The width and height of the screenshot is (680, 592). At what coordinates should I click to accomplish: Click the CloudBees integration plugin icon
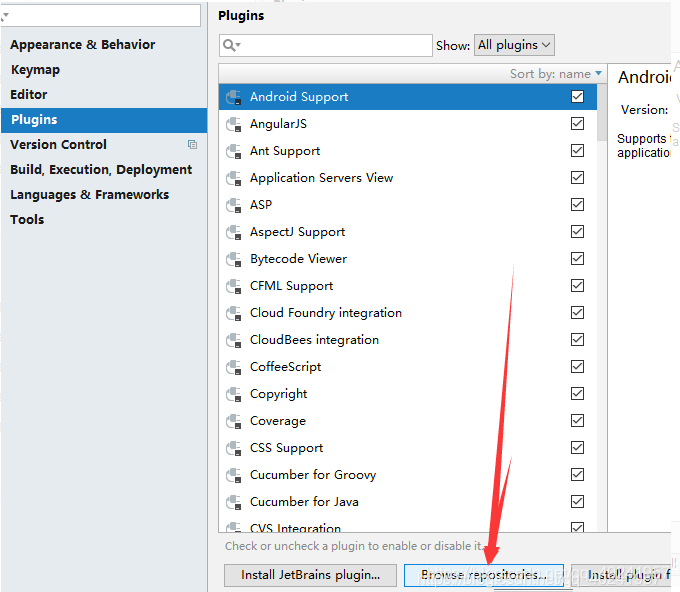[x=234, y=340]
